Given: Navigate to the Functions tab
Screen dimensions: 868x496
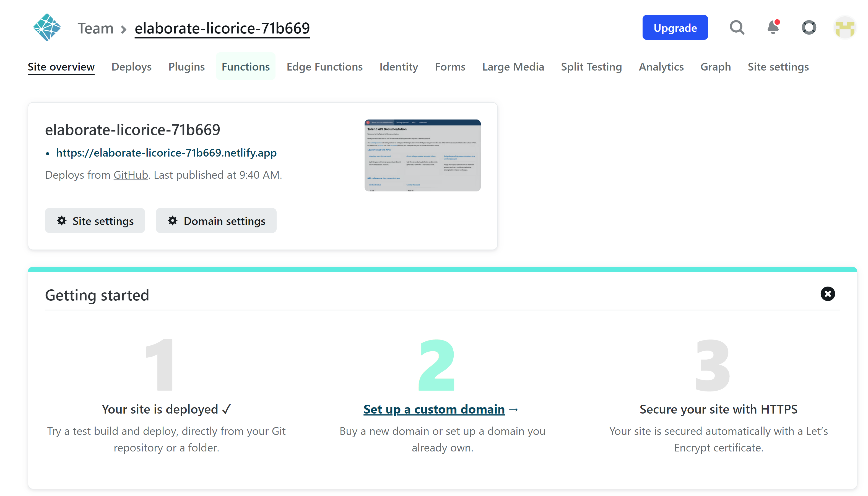Looking at the screenshot, I should 245,66.
